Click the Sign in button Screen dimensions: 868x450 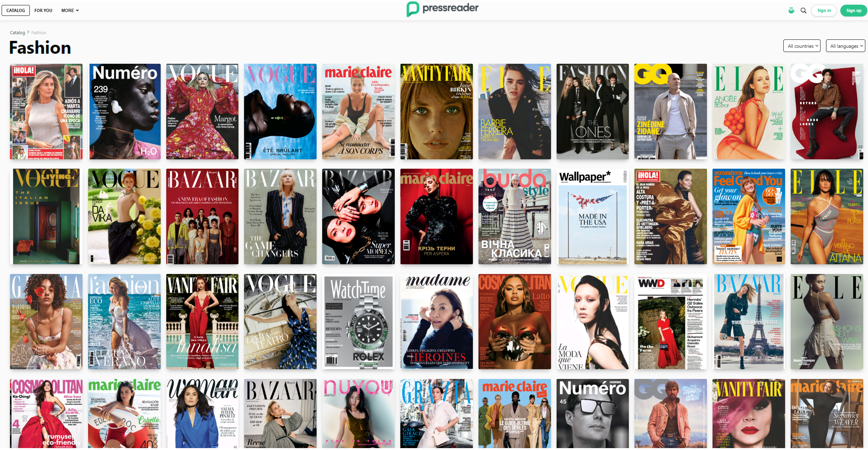824,11
